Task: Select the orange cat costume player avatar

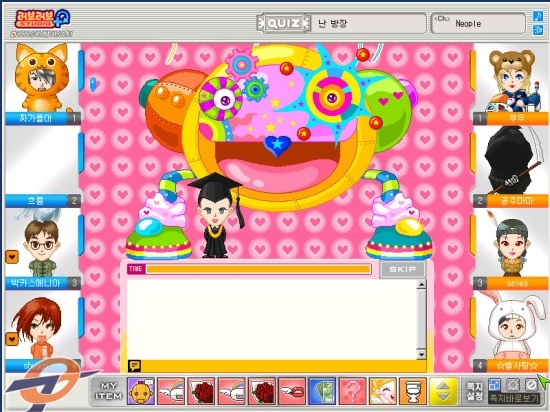Action: click(41, 77)
